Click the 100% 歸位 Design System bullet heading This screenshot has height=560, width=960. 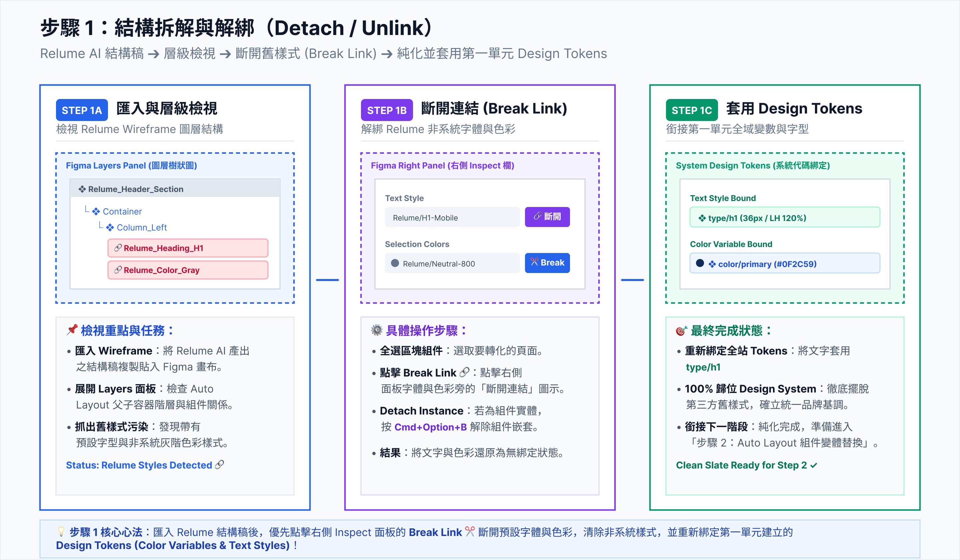(750, 389)
